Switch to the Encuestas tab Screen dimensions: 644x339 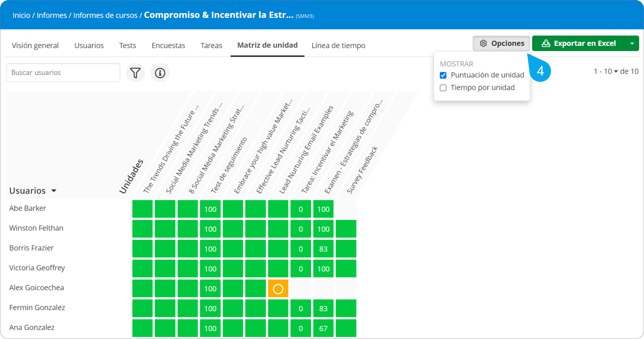pyautogui.click(x=168, y=45)
